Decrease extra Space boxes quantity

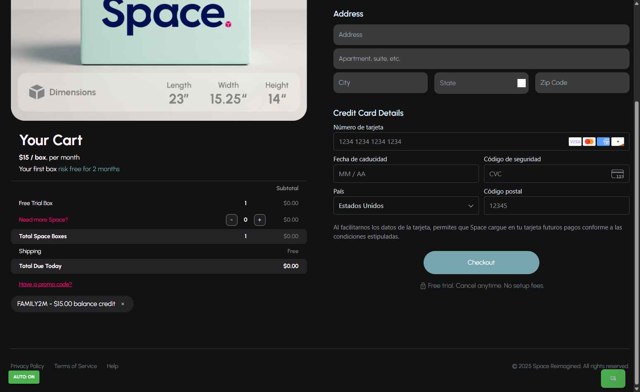231,220
